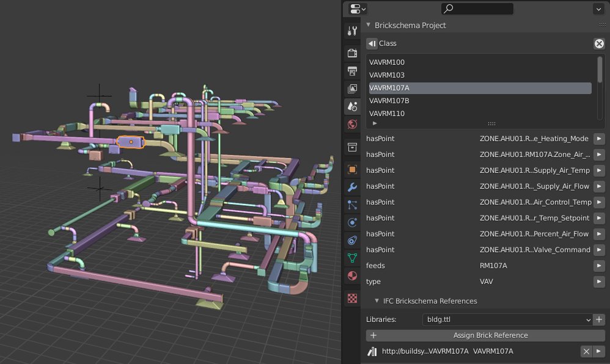610x364 pixels.
Task: Select VAVRM103 in the class list
Action: [x=480, y=75]
